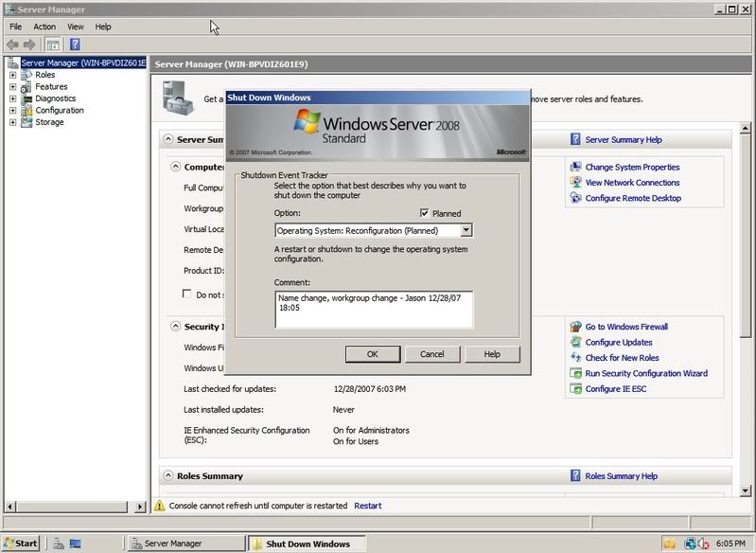Click the tree pane scroll right arrow
The width and height of the screenshot is (756, 553).
coord(140,507)
